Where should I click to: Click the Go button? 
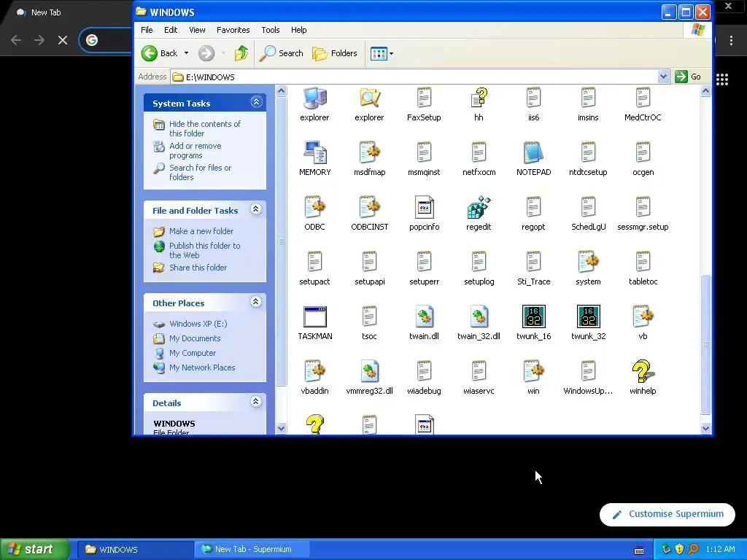point(688,77)
